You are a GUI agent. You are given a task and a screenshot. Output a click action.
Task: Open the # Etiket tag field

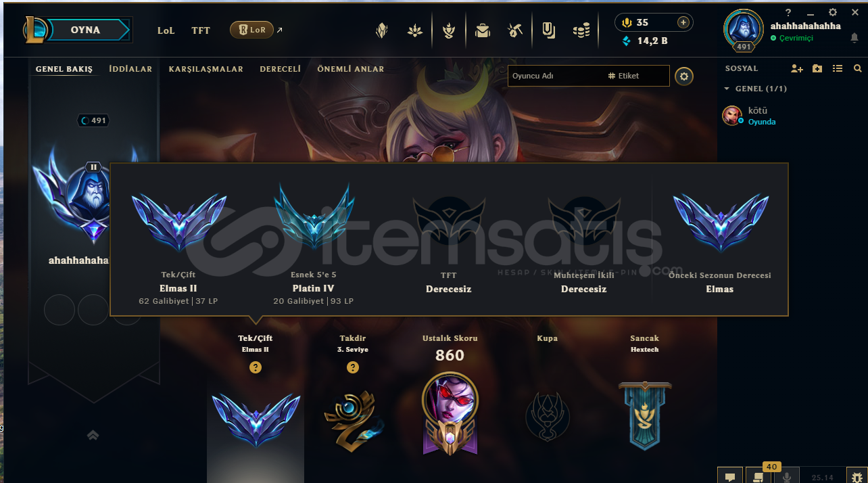636,76
